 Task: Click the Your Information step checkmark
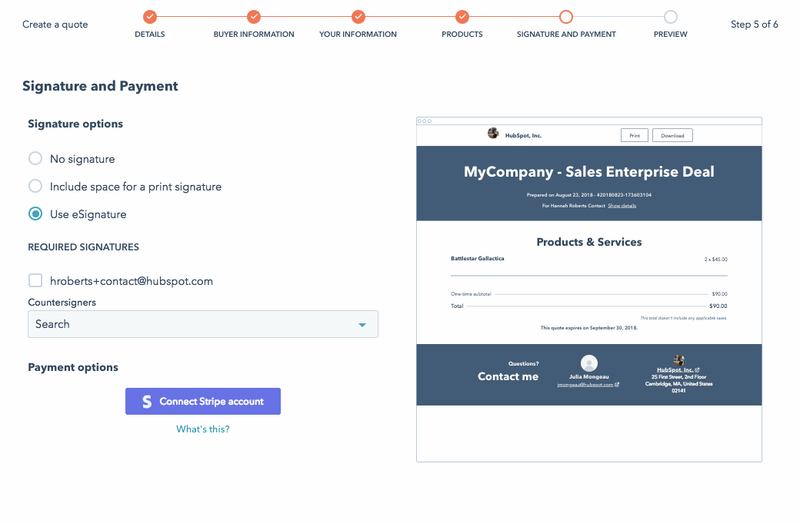(x=358, y=17)
